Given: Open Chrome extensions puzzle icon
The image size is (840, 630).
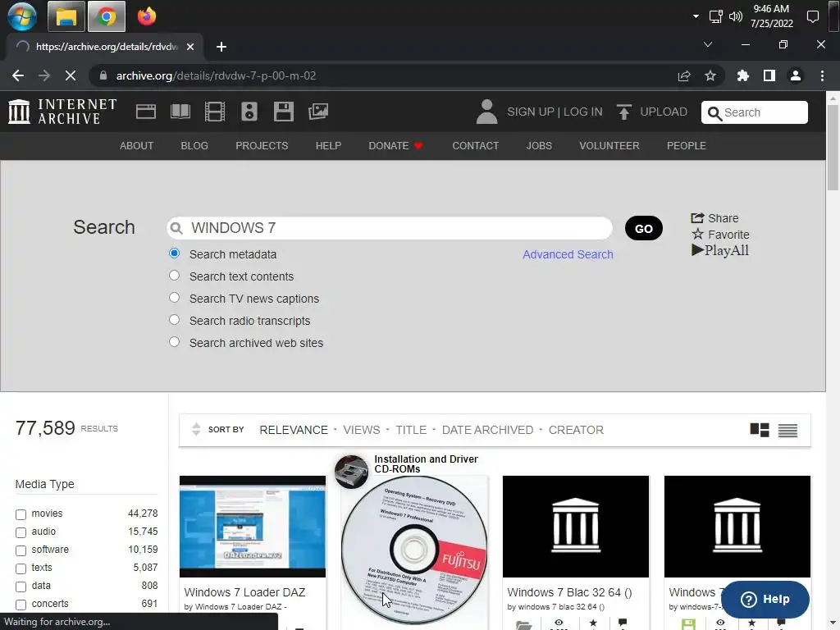Looking at the screenshot, I should coord(742,75).
